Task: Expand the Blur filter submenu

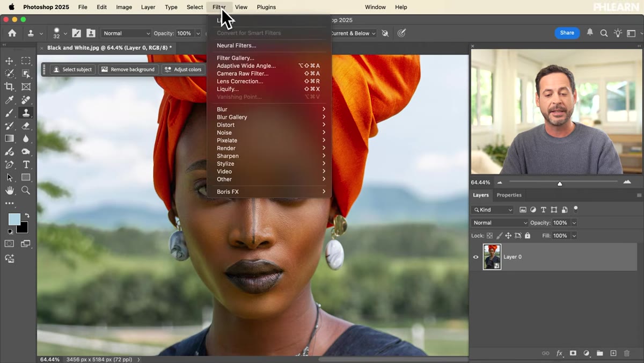Action: [x=270, y=110]
